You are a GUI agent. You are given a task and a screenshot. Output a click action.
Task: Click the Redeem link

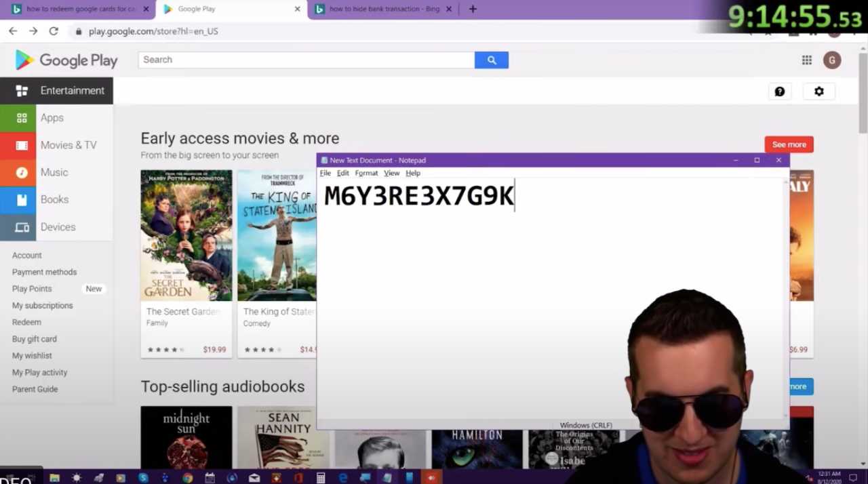(x=26, y=322)
